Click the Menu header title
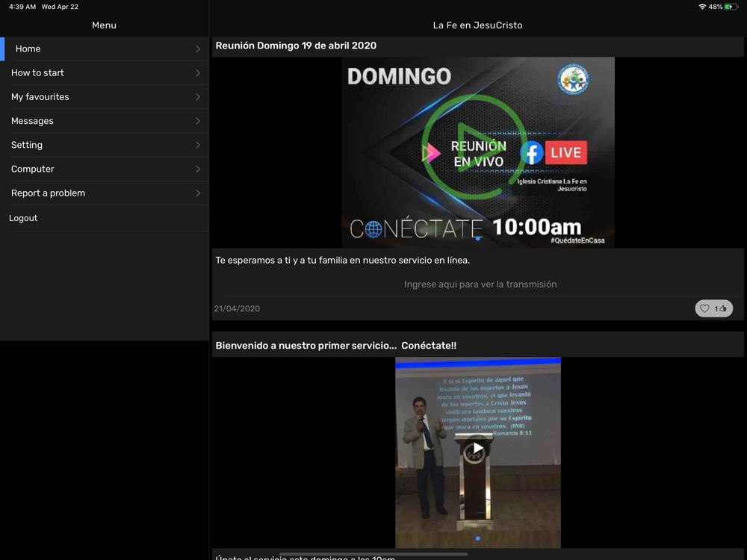Screen dimensions: 747x560 [x=104, y=25]
